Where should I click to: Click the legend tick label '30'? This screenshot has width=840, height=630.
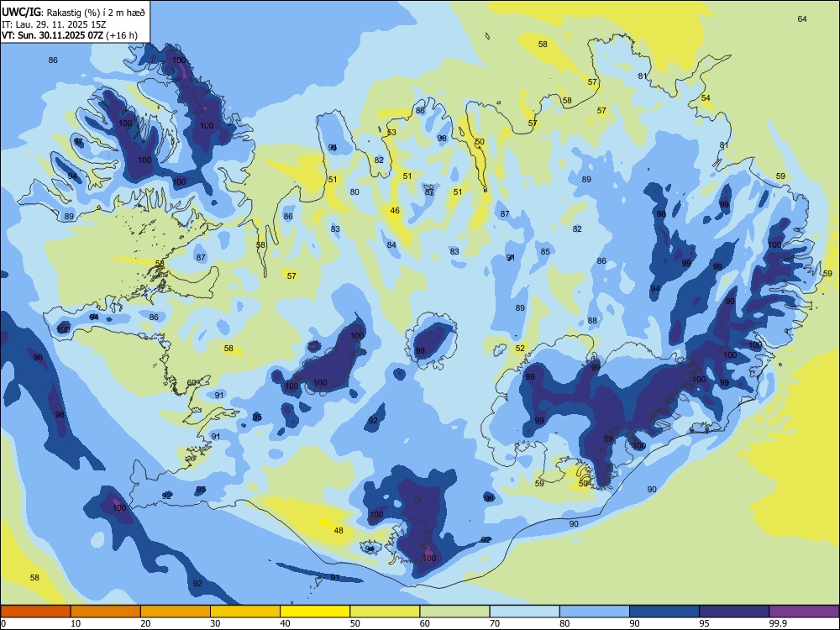click(215, 623)
